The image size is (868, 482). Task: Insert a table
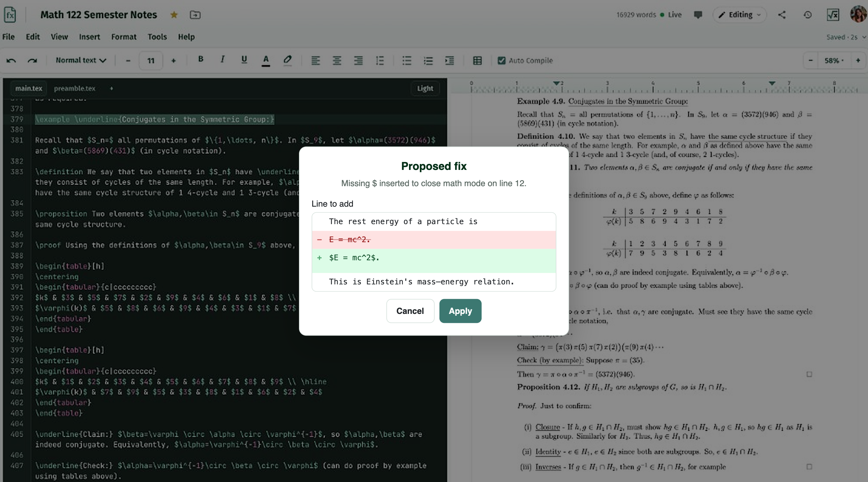click(477, 61)
